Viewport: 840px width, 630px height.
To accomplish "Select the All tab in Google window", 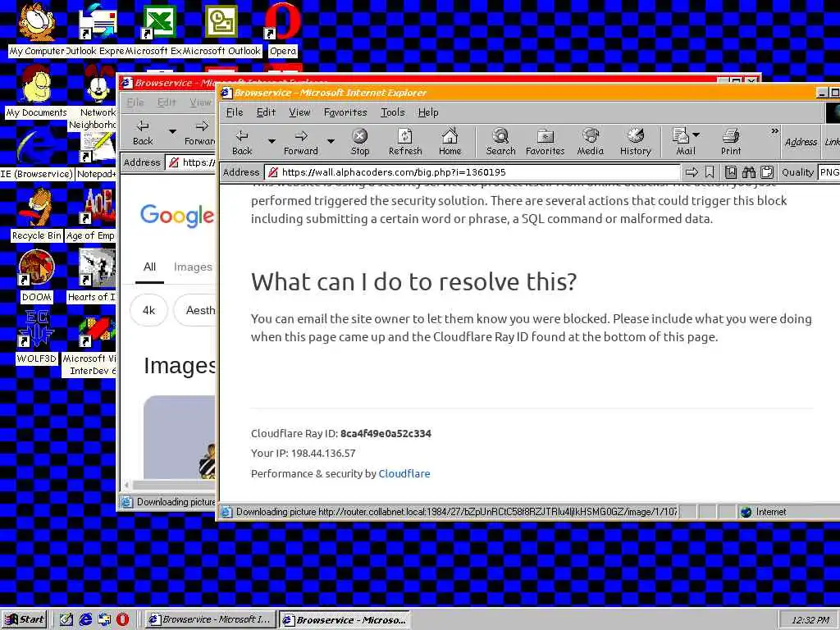I will pyautogui.click(x=149, y=267).
